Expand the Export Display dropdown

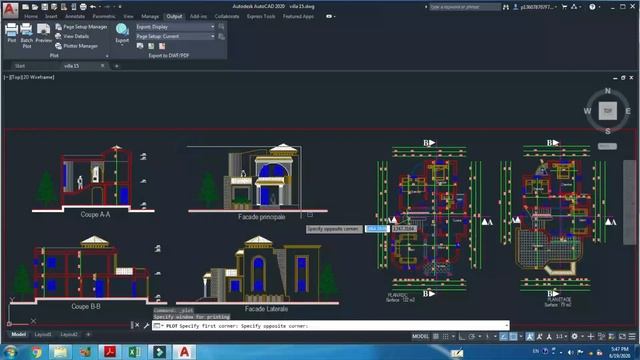[x=212, y=27]
